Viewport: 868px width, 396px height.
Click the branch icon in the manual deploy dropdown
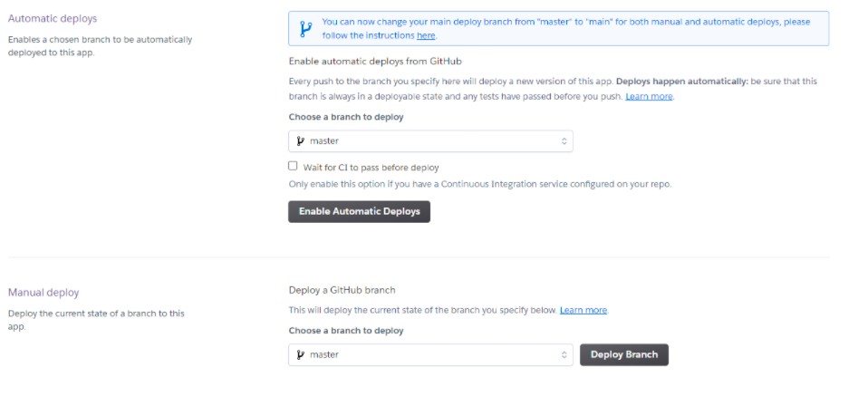(x=301, y=354)
